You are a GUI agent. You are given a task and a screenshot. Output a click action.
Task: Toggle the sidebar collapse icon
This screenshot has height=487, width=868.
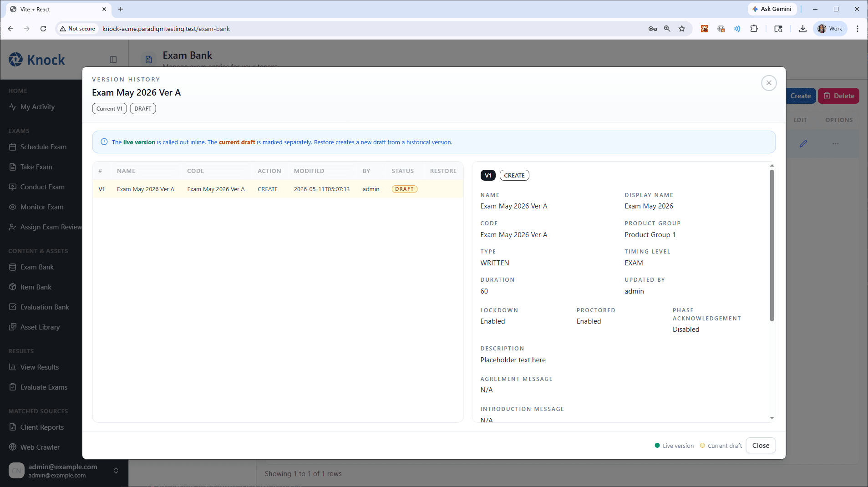[113, 60]
